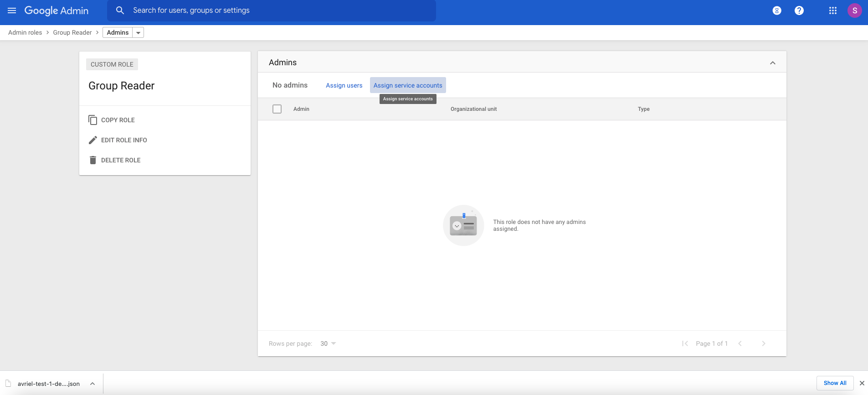Click Assign service accounts
This screenshot has height=395, width=868.
(x=408, y=85)
